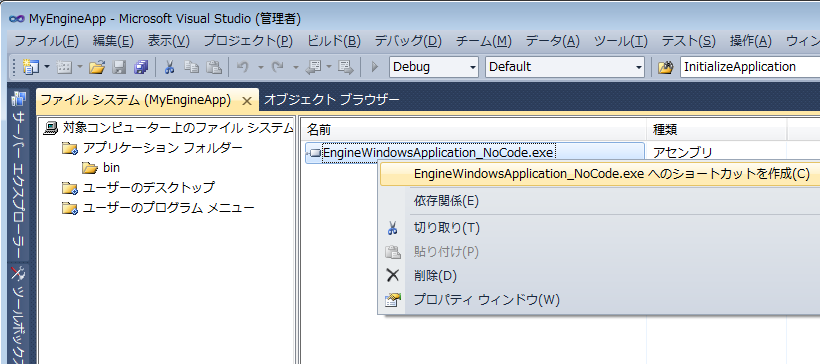This screenshot has height=364, width=820.
Task: Close the ファイル システム (MyEngineApp) tab
Action: (x=248, y=101)
